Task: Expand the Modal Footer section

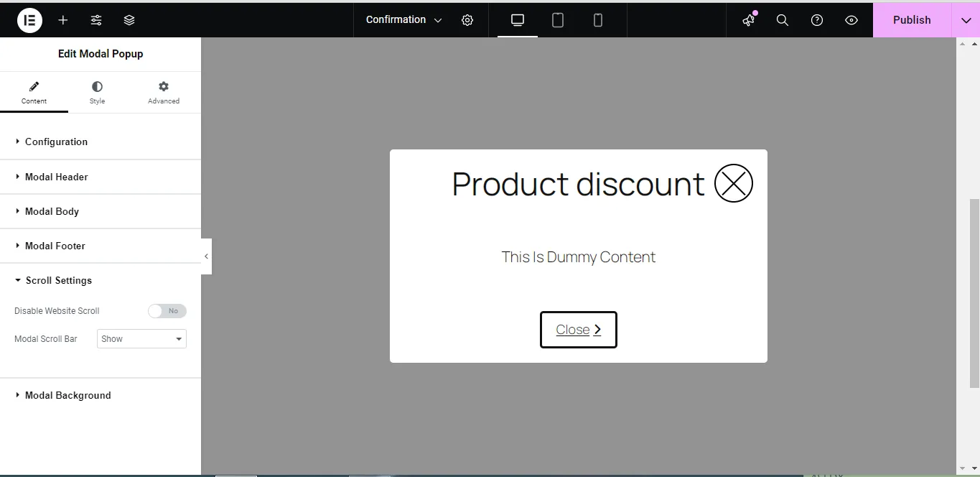Action: (x=101, y=246)
